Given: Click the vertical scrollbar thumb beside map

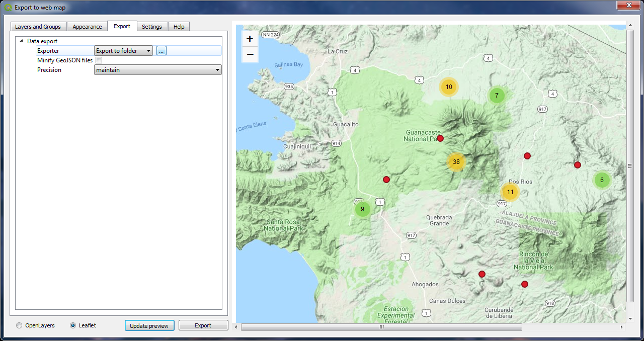Looking at the screenshot, I should [630, 165].
